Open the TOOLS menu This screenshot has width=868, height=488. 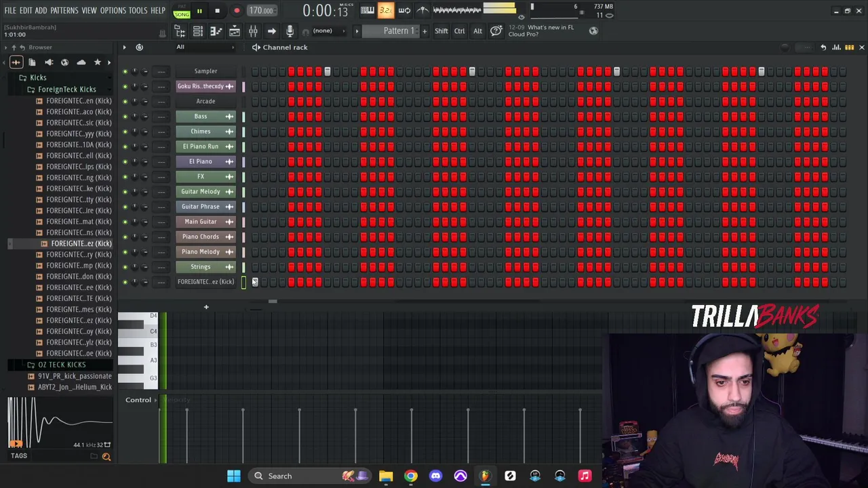click(x=138, y=11)
